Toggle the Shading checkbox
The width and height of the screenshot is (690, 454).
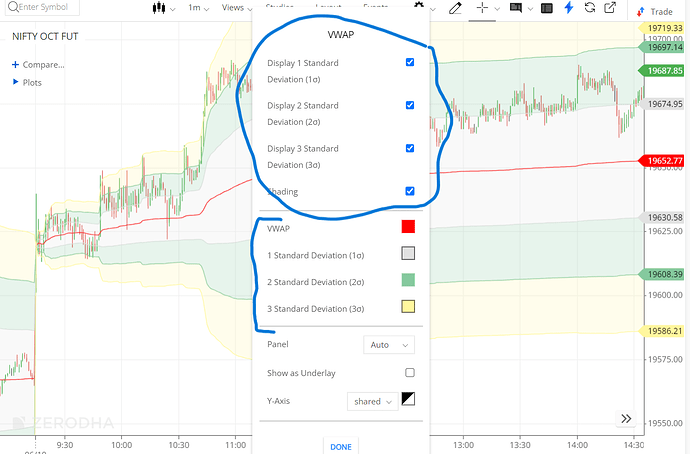410,191
